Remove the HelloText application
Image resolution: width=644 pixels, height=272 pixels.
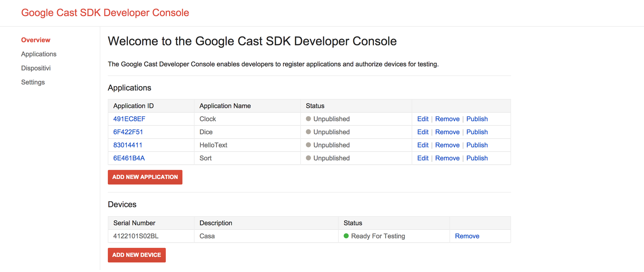[447, 145]
